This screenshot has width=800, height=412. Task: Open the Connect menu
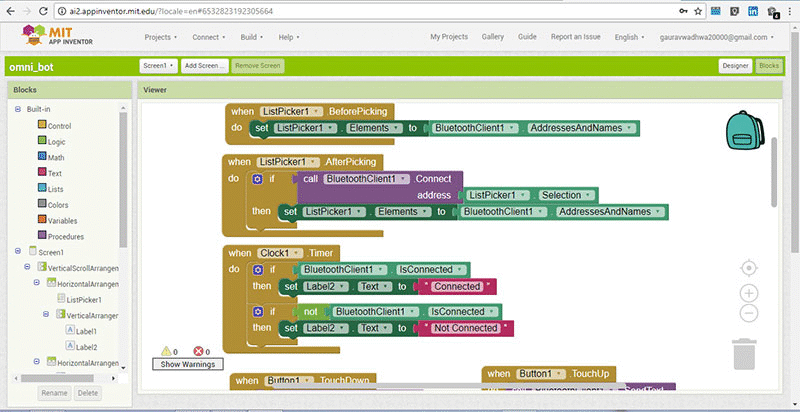point(209,37)
